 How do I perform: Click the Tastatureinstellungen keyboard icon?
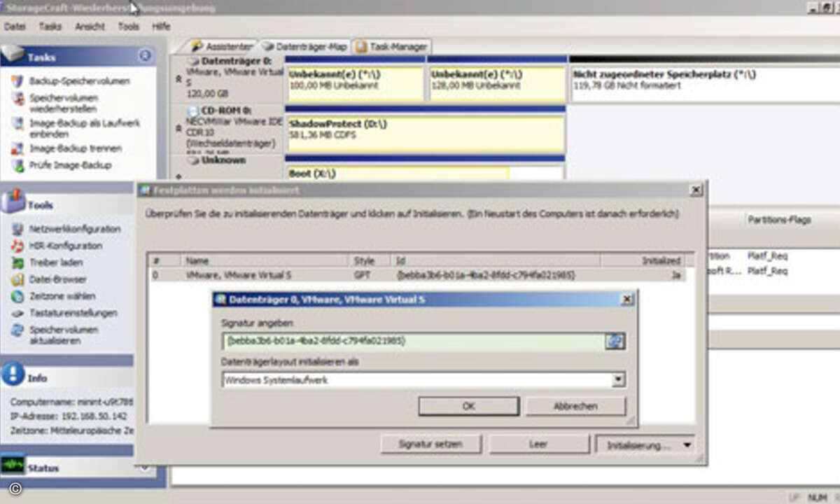click(x=17, y=313)
